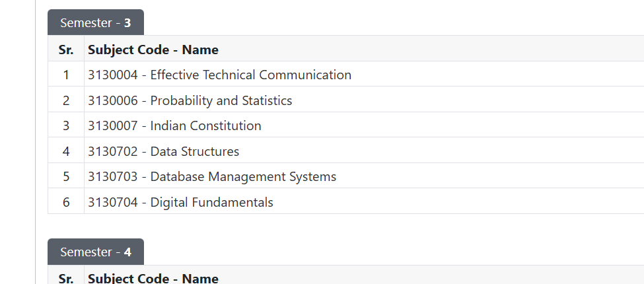Click serial number 4 cell

pyautogui.click(x=66, y=151)
